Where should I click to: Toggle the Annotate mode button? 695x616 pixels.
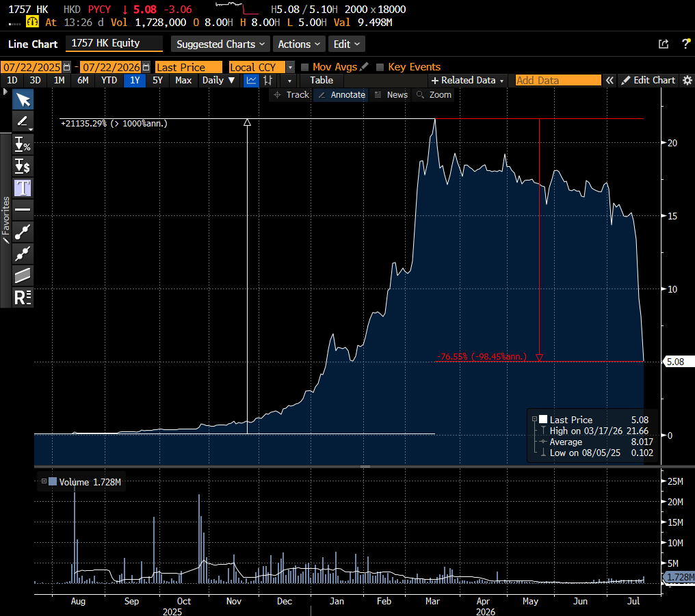coord(341,95)
